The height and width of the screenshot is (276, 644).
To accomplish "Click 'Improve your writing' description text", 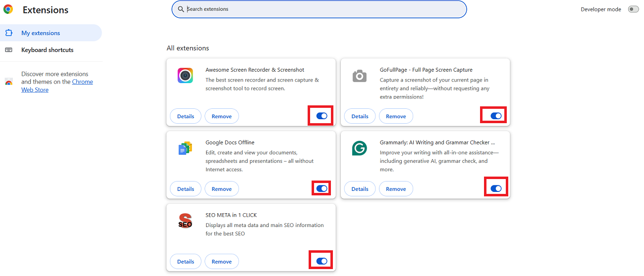I will (439, 161).
